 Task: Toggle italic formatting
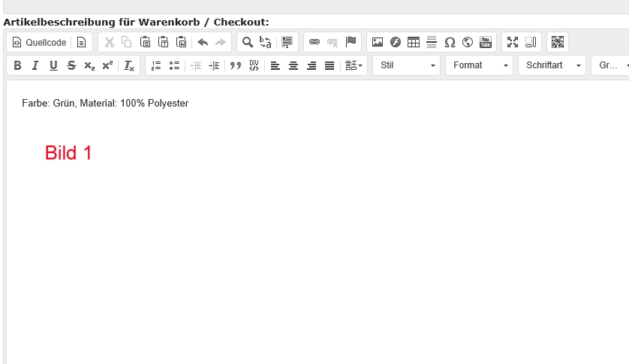[35, 66]
